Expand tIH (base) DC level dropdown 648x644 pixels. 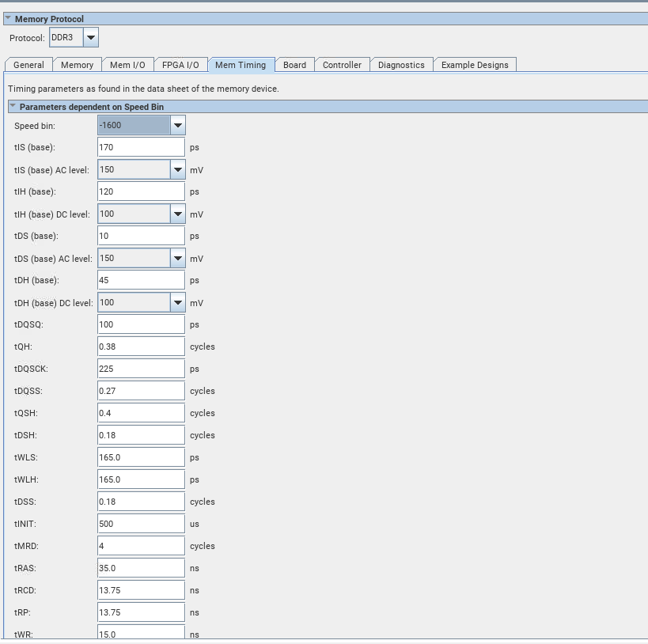point(178,214)
